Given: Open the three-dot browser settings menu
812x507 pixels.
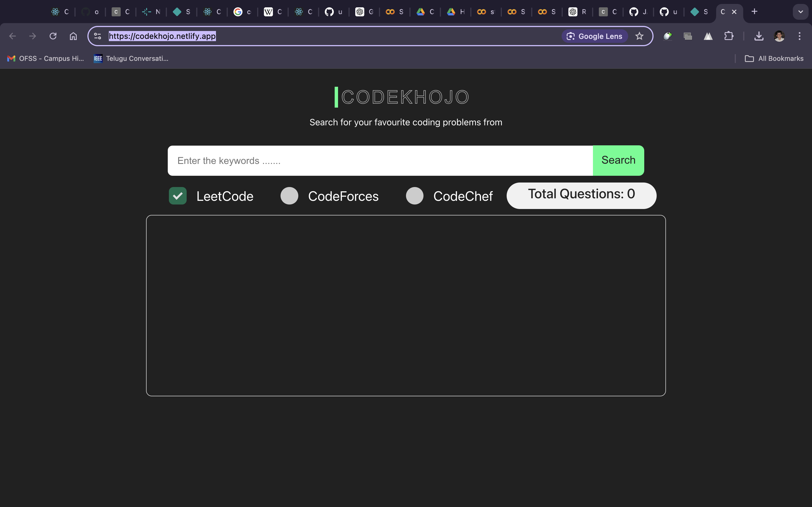Looking at the screenshot, I should [800, 36].
